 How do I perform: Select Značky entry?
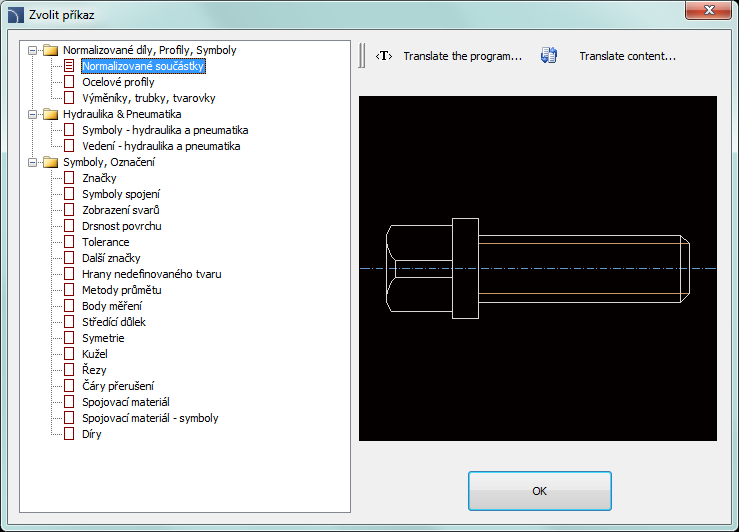[x=99, y=178]
